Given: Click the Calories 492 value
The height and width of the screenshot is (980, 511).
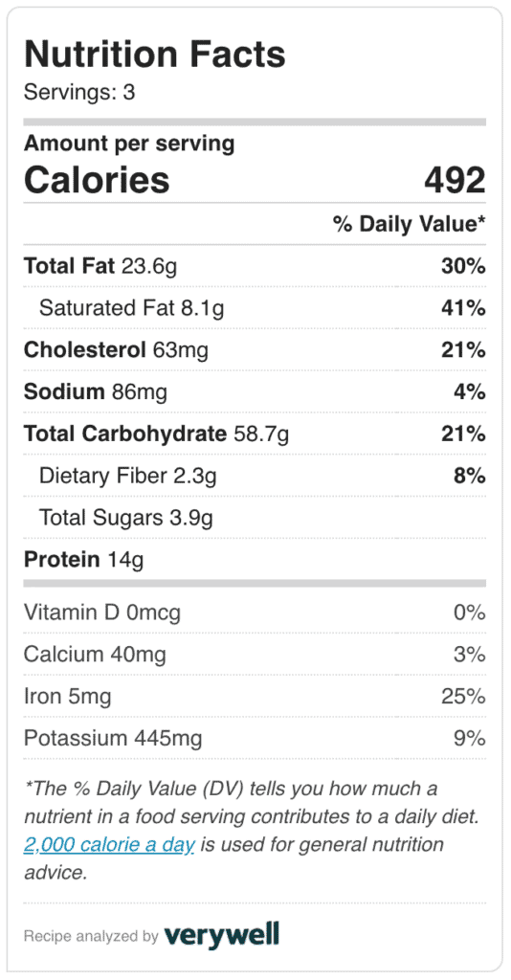Looking at the screenshot, I should coord(455,180).
